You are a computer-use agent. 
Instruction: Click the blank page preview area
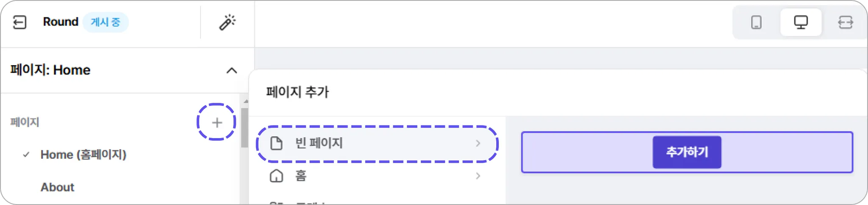click(x=585, y=152)
